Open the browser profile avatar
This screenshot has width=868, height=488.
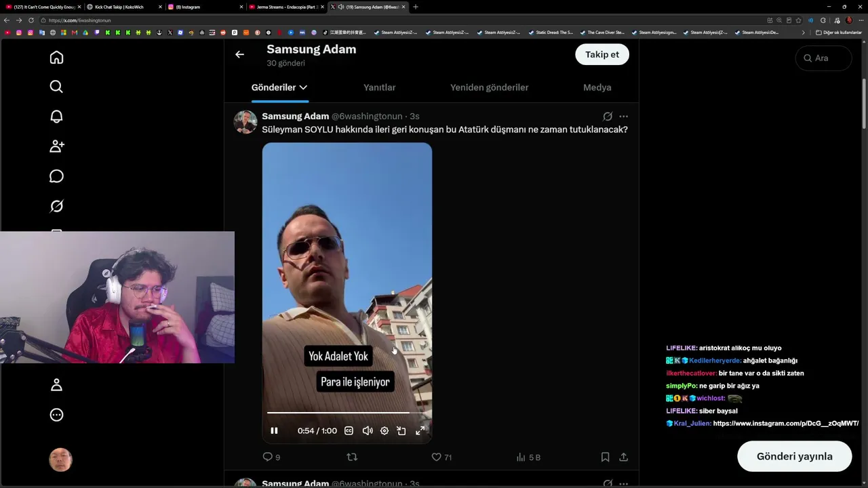coord(849,20)
